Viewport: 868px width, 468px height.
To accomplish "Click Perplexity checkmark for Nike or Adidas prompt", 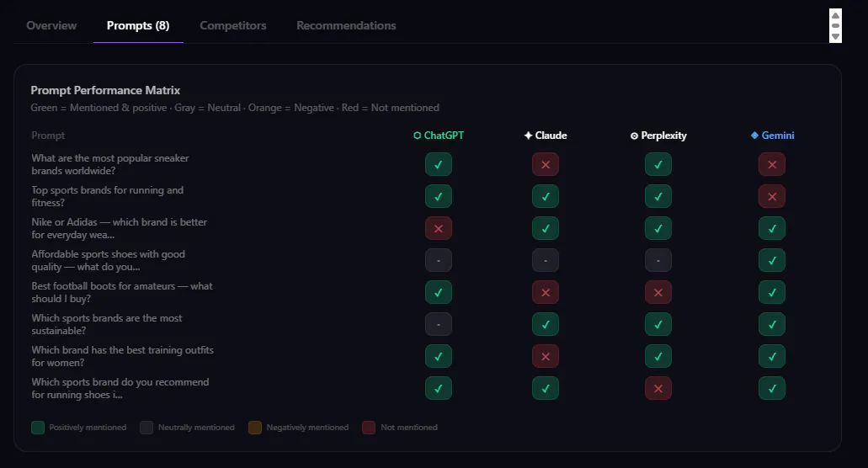I will tap(658, 228).
